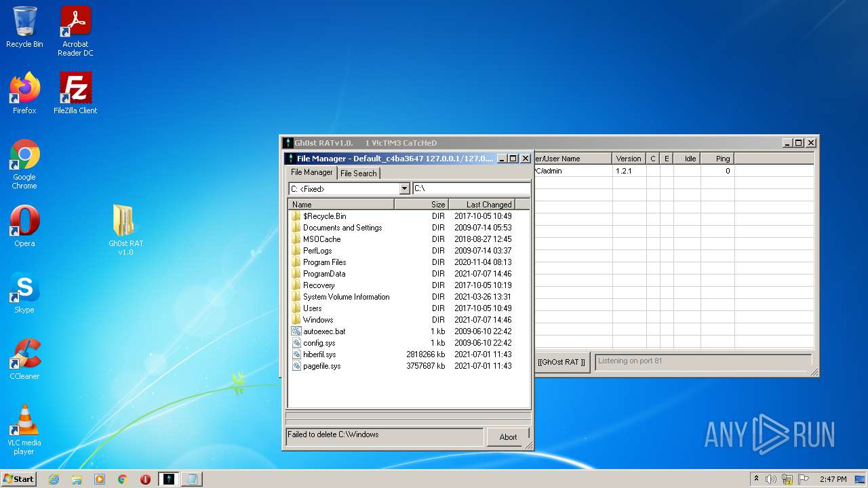The image size is (868, 488).
Task: Click the Version column header in Gh0st RAT window
Action: click(x=629, y=159)
